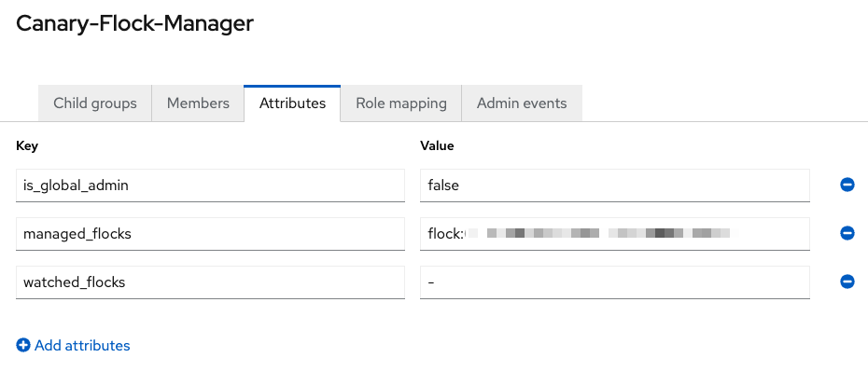Screen dimensions: 868x371
Task: Click the value field containing false
Action: coord(615,185)
